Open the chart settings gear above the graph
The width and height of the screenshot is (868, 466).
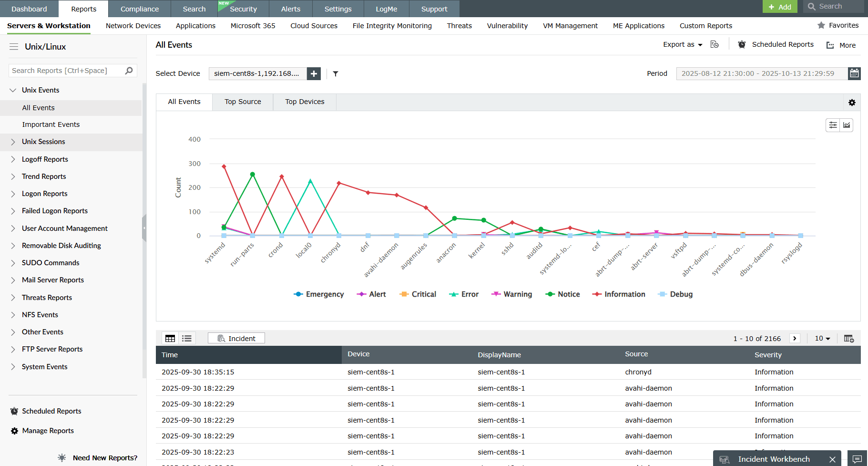(852, 102)
